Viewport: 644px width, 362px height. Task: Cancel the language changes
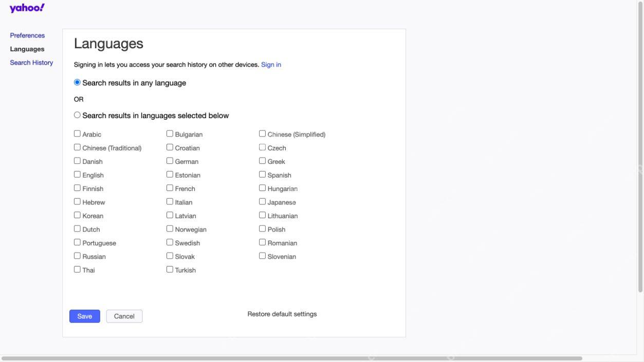124,316
